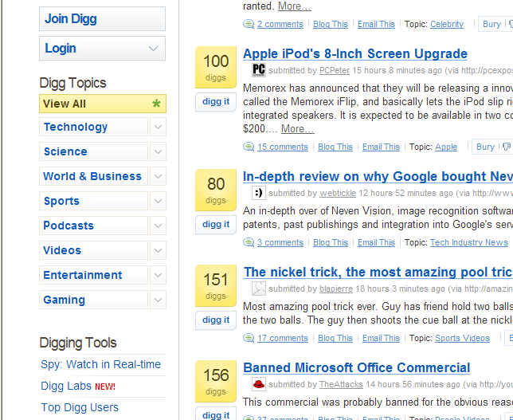Screen dimensions: 513x420
Task: Open the Apple topic link
Action: point(446,147)
